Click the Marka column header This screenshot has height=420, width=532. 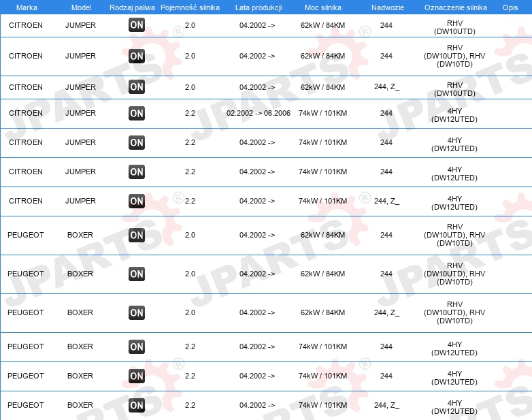(27, 7)
